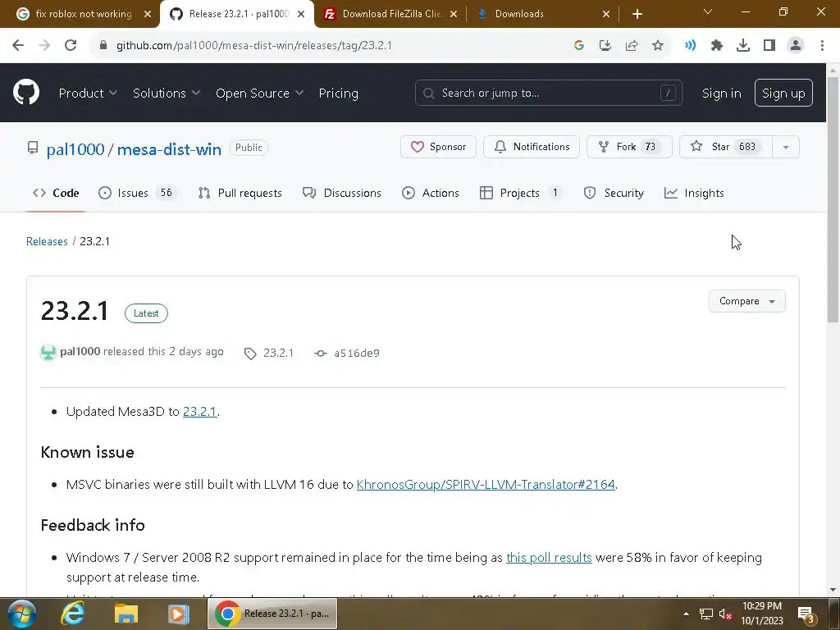Viewport: 840px width, 630px height.
Task: Focus the Search or jump to field
Action: click(549, 94)
